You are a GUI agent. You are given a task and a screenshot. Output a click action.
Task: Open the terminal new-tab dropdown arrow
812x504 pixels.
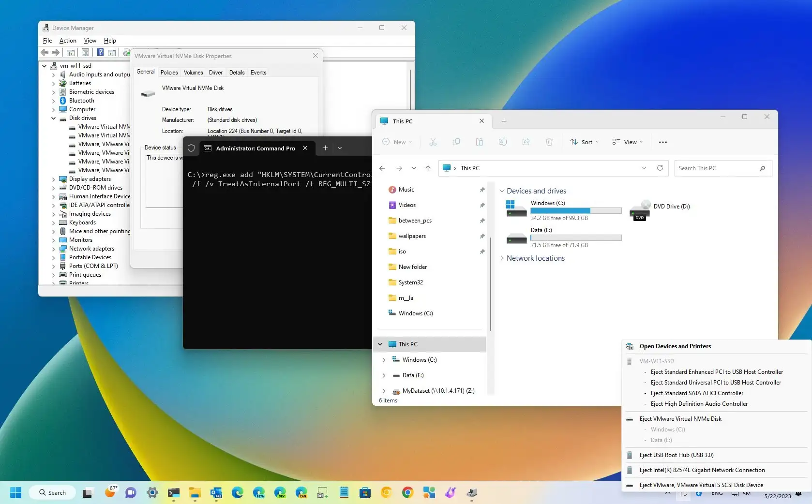(x=340, y=148)
